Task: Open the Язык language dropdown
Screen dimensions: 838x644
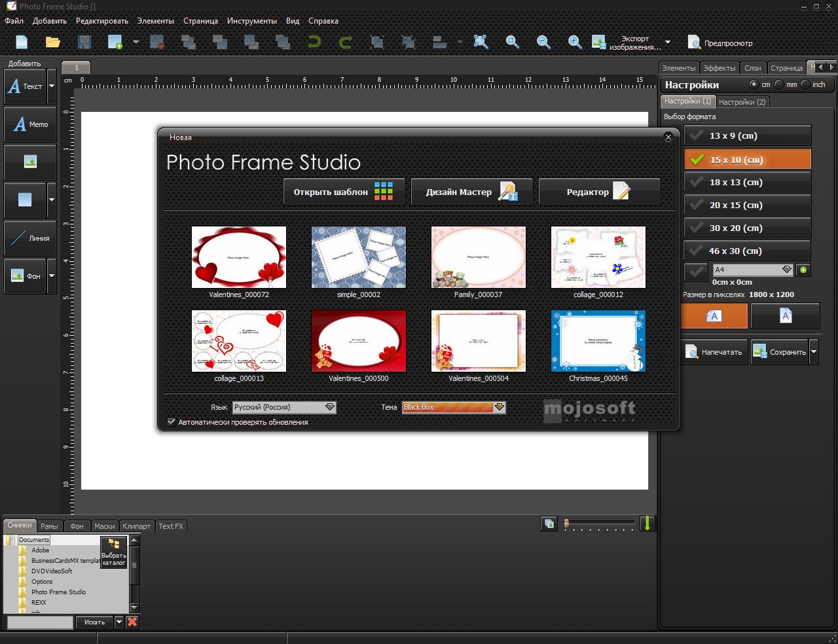Action: [x=284, y=407]
